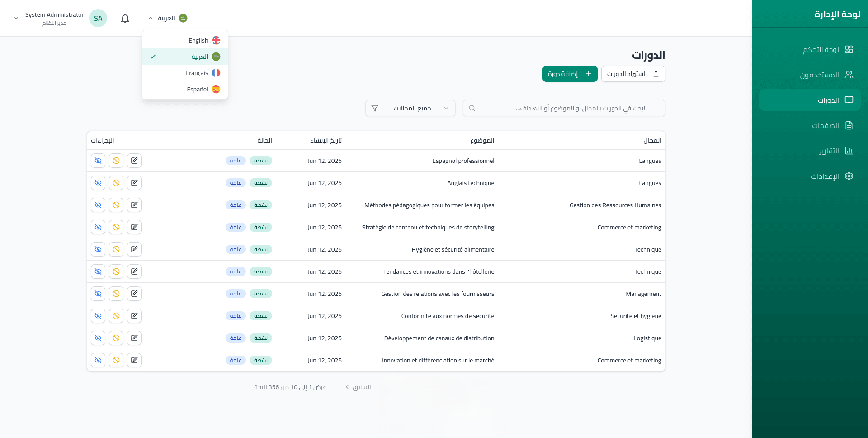Click deactivate icon for Développement de canaux row

pyautogui.click(x=116, y=338)
